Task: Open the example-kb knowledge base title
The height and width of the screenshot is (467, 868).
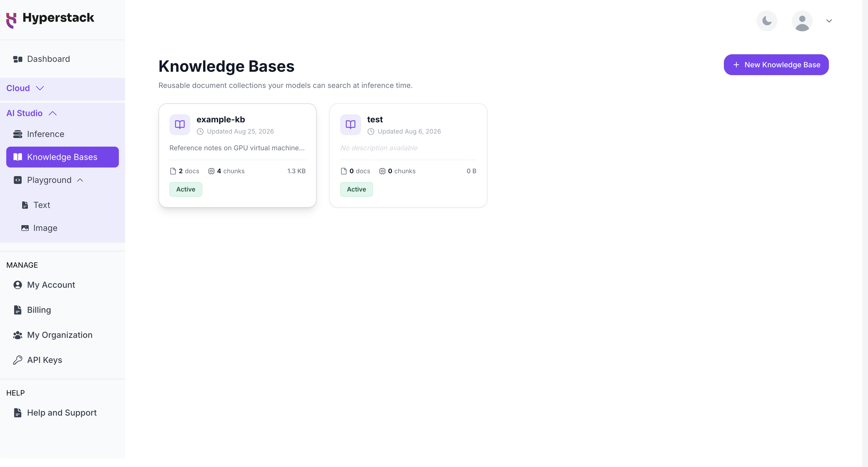Action: 221,119
